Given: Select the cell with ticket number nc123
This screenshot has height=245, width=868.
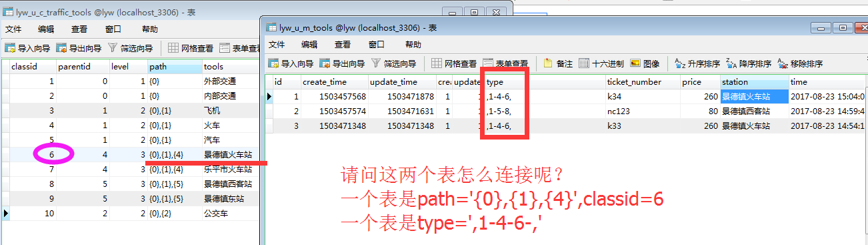Looking at the screenshot, I should point(643,111).
